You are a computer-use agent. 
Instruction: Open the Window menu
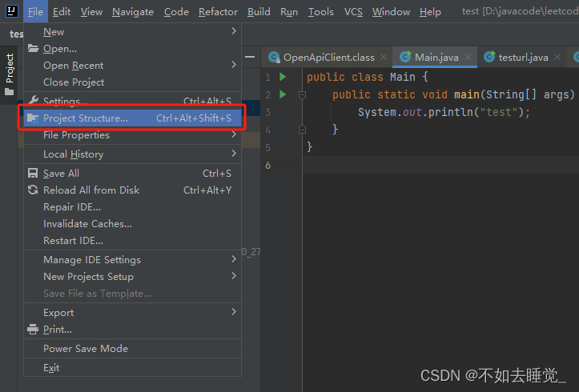pos(391,12)
